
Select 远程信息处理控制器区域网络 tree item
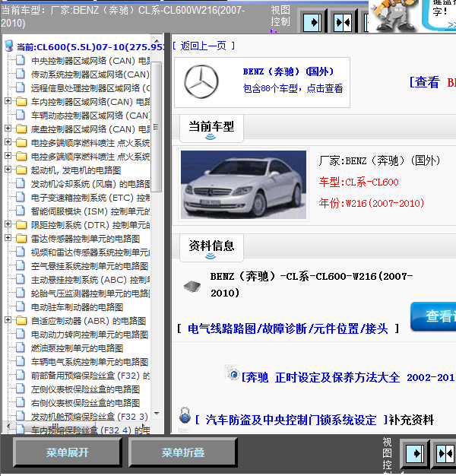point(90,88)
